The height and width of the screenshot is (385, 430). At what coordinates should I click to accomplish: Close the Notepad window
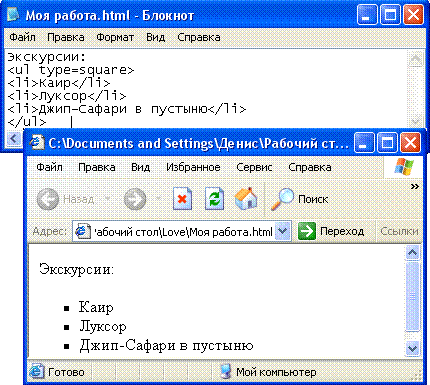click(413, 15)
